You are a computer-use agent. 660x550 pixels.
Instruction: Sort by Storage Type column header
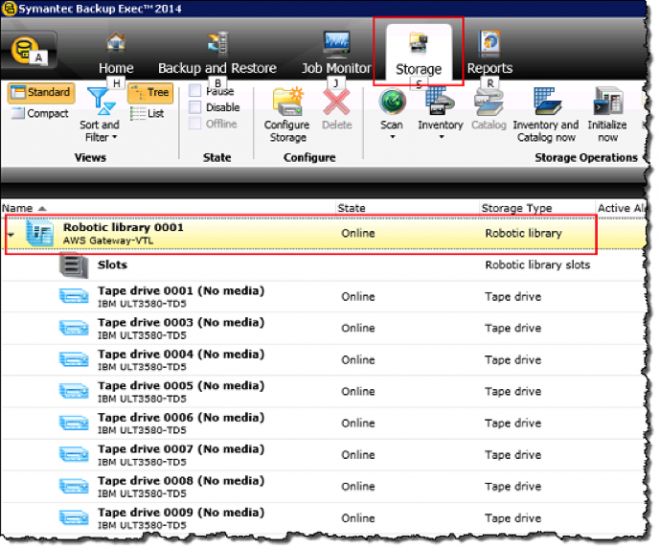coord(516,208)
